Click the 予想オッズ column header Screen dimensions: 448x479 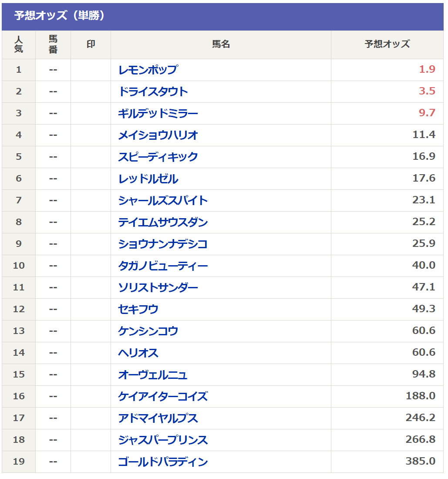387,44
